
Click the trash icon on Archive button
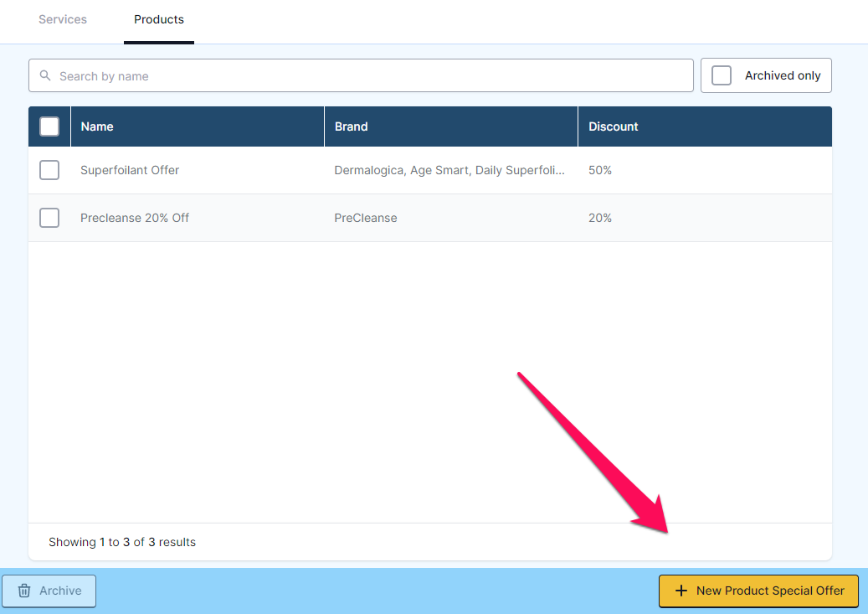[x=25, y=591]
